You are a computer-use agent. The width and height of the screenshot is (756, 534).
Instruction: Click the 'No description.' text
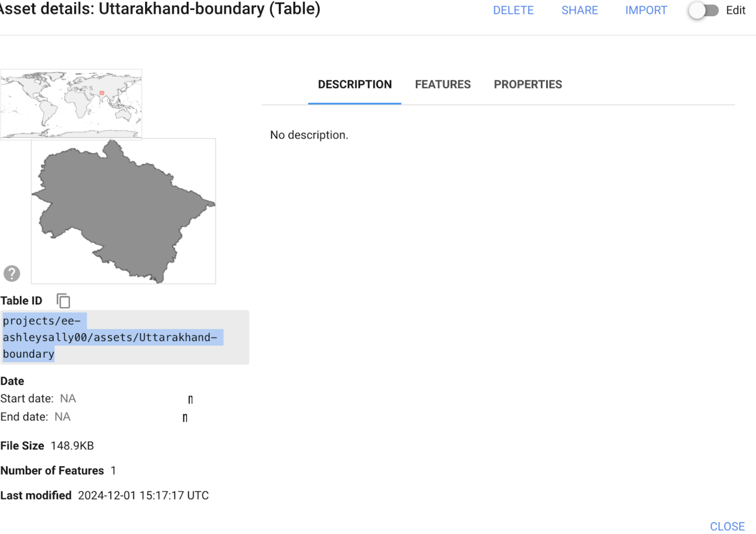(x=309, y=135)
